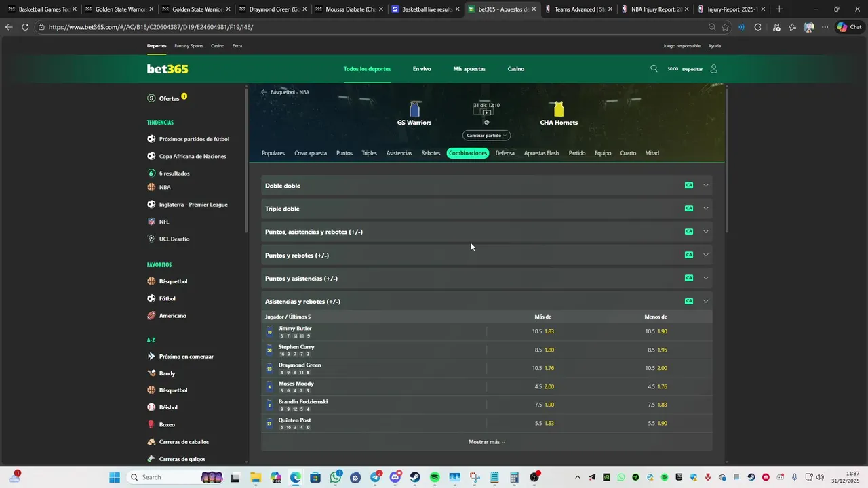
Task: Expand Puntos, asistencias y rebotes (+/-) section
Action: pyautogui.click(x=705, y=232)
